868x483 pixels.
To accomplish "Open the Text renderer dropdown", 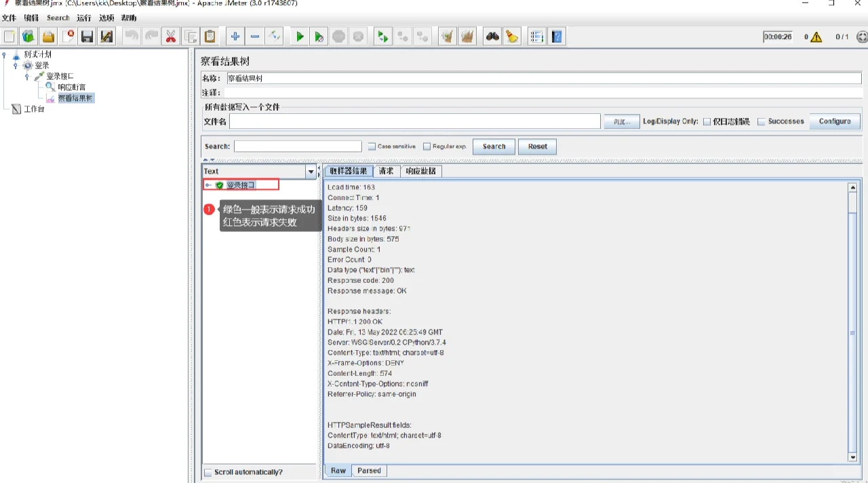I will pyautogui.click(x=311, y=172).
